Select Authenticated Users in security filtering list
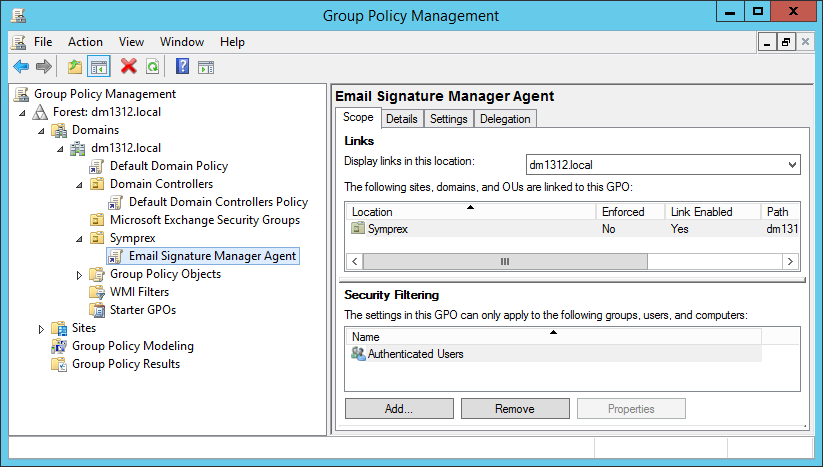Screen dimensions: 823x467 click(x=415, y=354)
